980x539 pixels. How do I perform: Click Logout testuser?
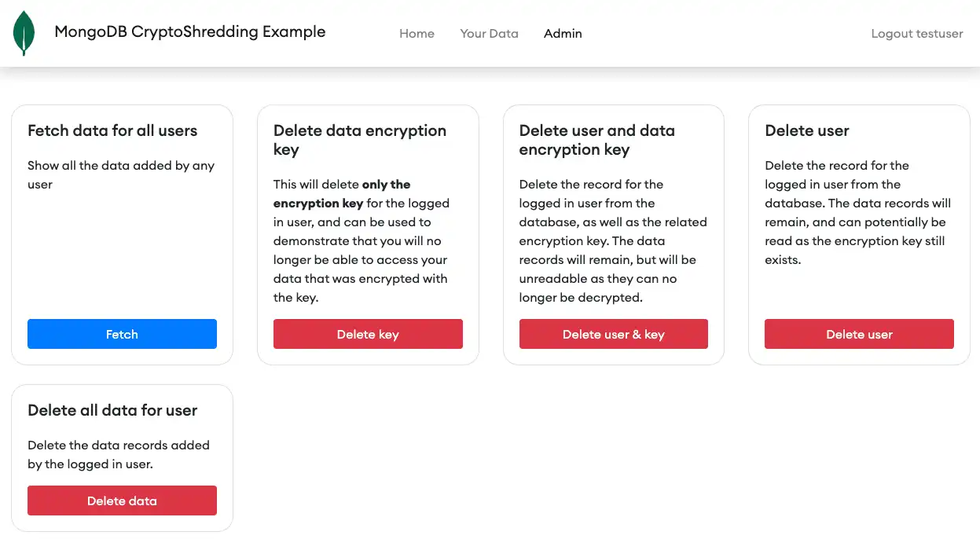click(916, 33)
